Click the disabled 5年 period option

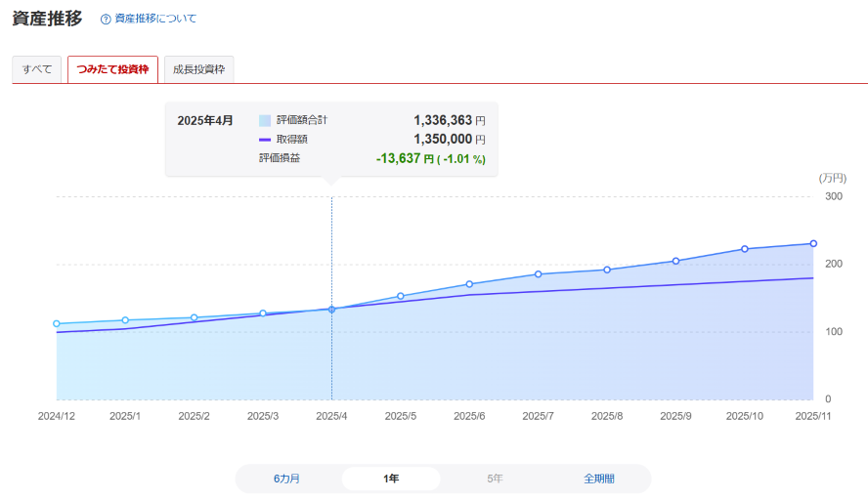(495, 479)
